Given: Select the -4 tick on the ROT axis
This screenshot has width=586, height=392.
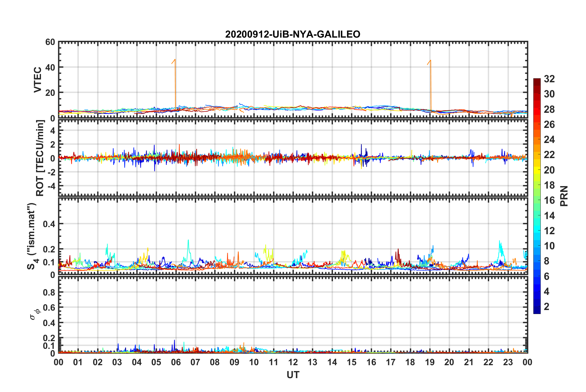Looking at the screenshot, I should point(51,186).
